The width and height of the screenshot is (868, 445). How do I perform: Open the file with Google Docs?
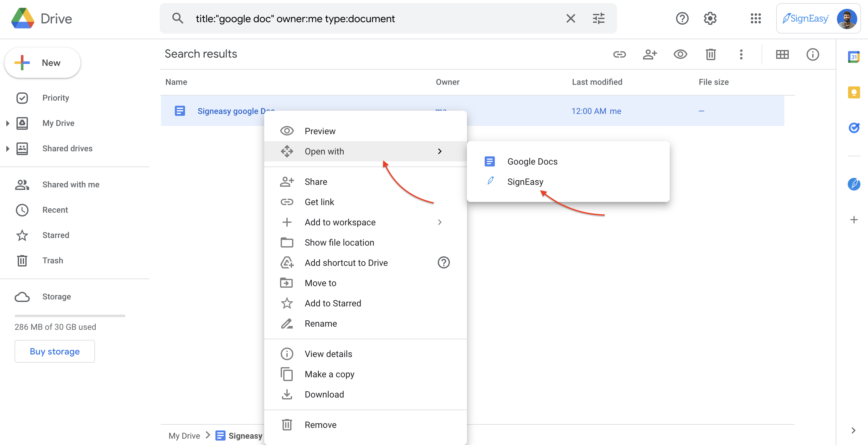point(568,161)
